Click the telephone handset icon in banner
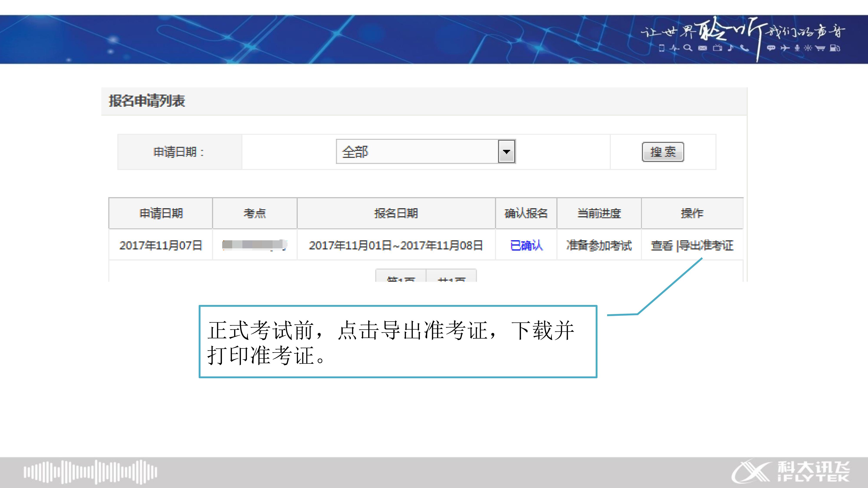Screen dimensions: 868x488 (x=744, y=48)
